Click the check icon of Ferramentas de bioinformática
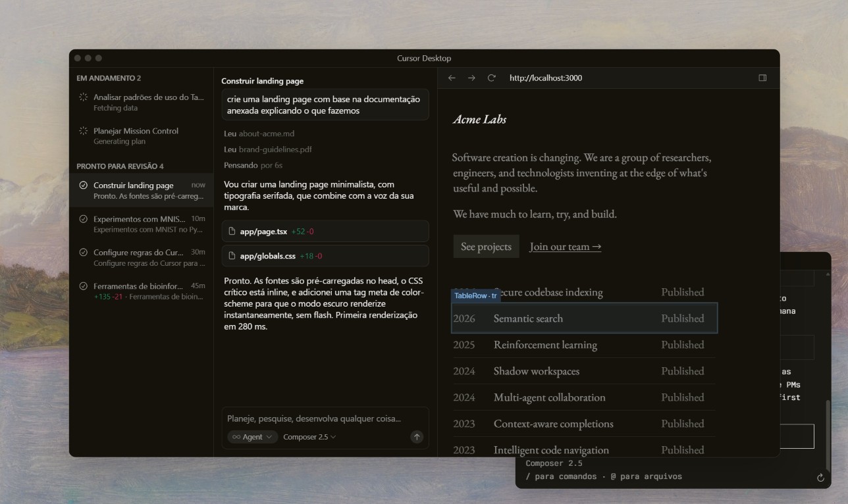 pos(84,286)
